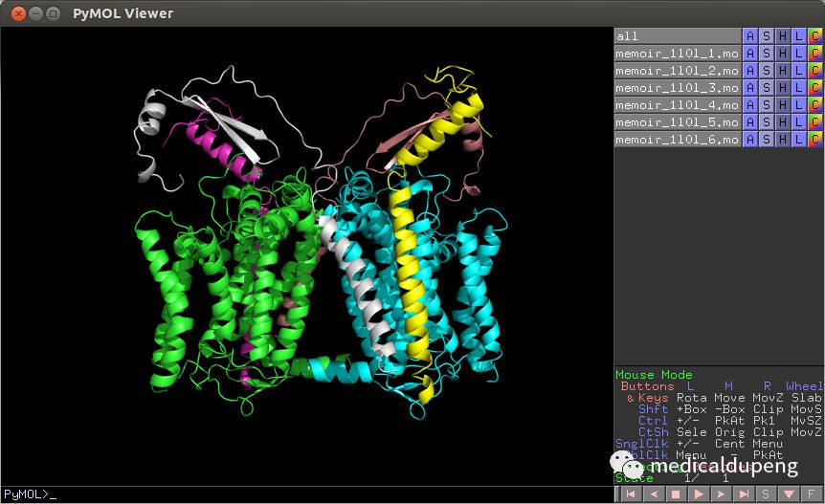Image resolution: width=825 pixels, height=504 pixels.
Task: Open Label menu for memoir_1l0l_5.mo
Action: [799, 122]
